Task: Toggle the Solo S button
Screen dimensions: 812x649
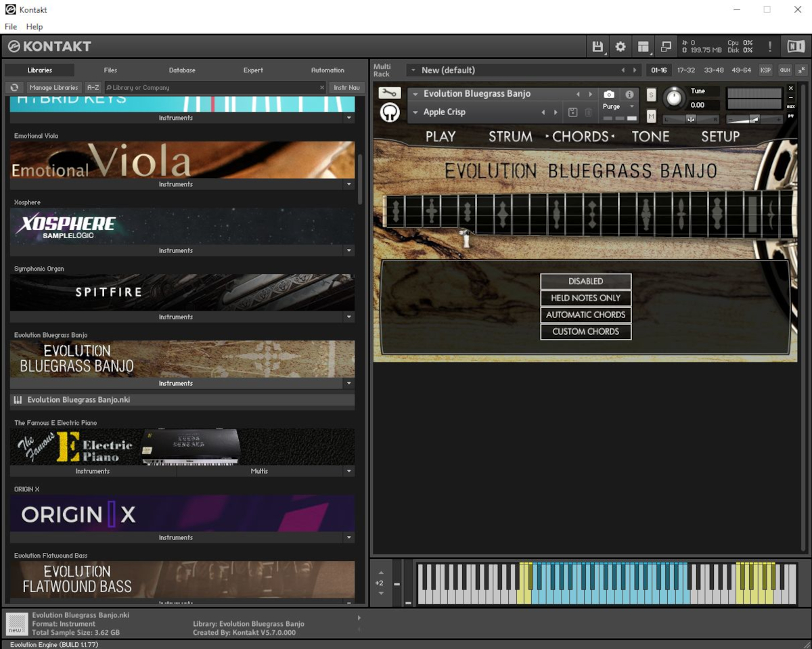Action: click(651, 95)
